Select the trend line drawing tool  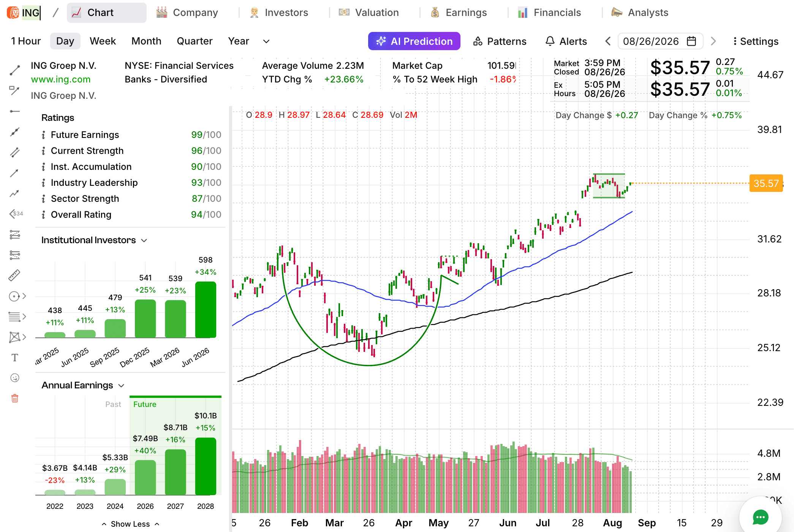pyautogui.click(x=14, y=70)
